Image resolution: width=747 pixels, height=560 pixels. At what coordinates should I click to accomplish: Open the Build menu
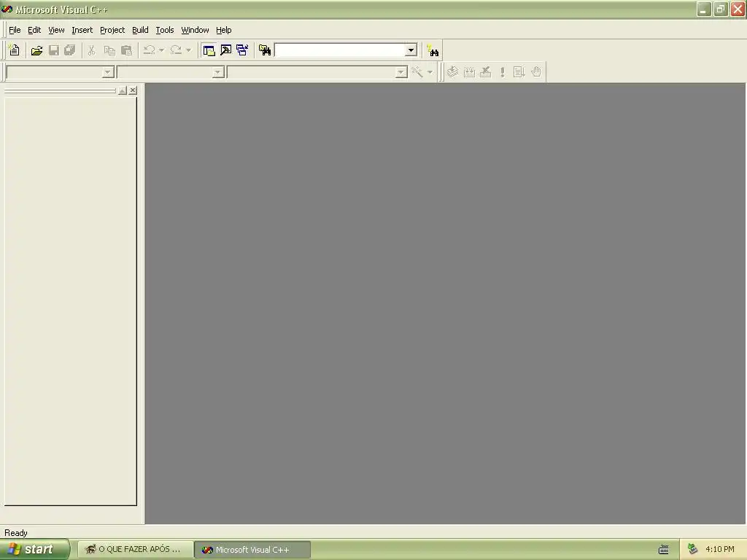[x=140, y=30]
